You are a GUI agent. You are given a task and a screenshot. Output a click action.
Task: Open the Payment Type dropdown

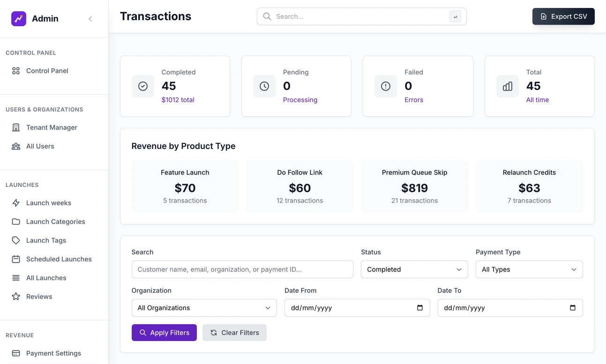(x=529, y=269)
